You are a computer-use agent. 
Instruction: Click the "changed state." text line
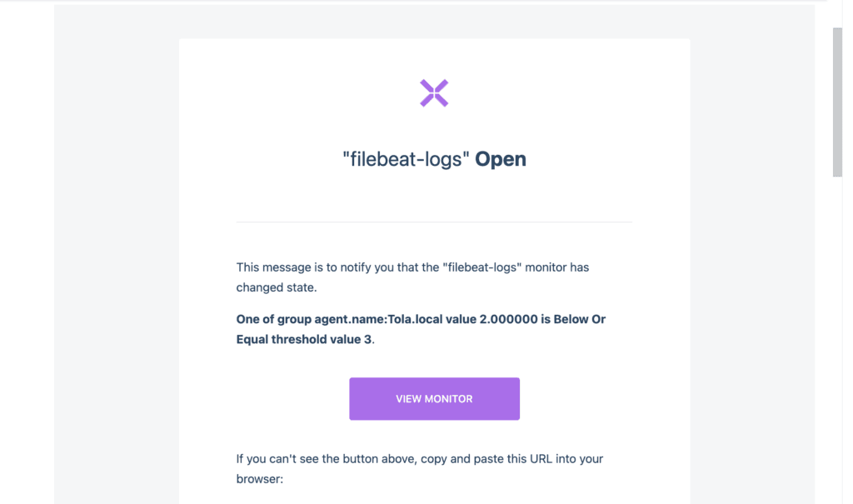(x=277, y=287)
